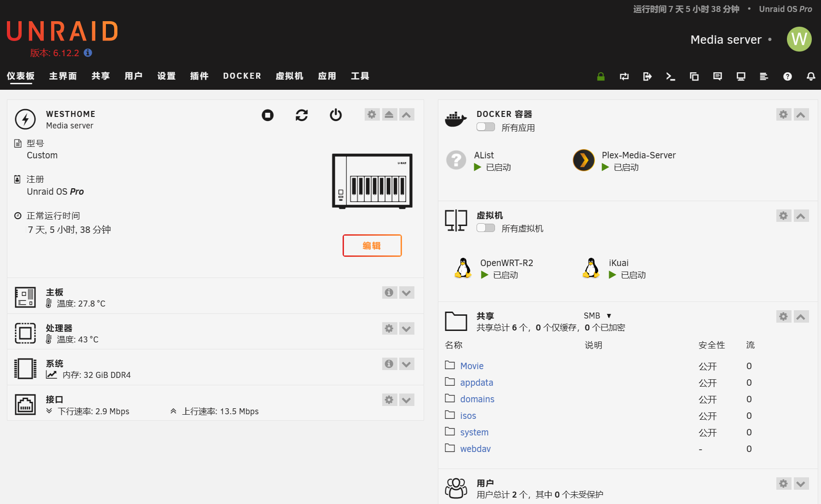Click the green lock icon in header
This screenshot has height=504, width=821.
pos(600,76)
